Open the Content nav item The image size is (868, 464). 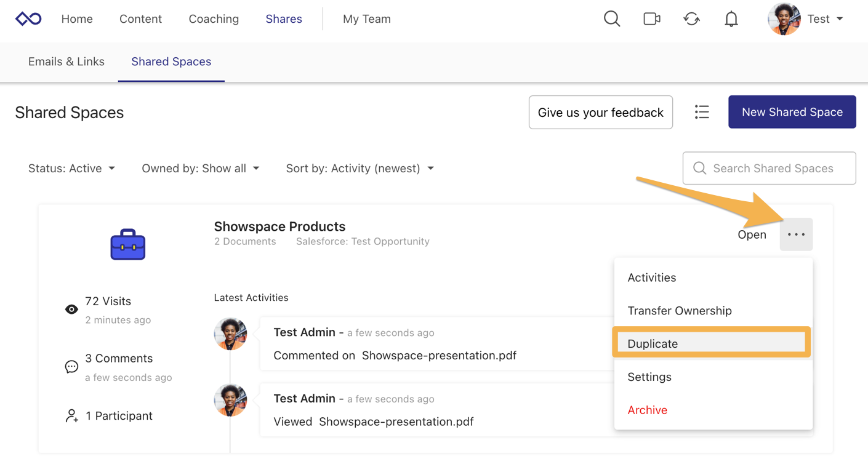(x=140, y=19)
